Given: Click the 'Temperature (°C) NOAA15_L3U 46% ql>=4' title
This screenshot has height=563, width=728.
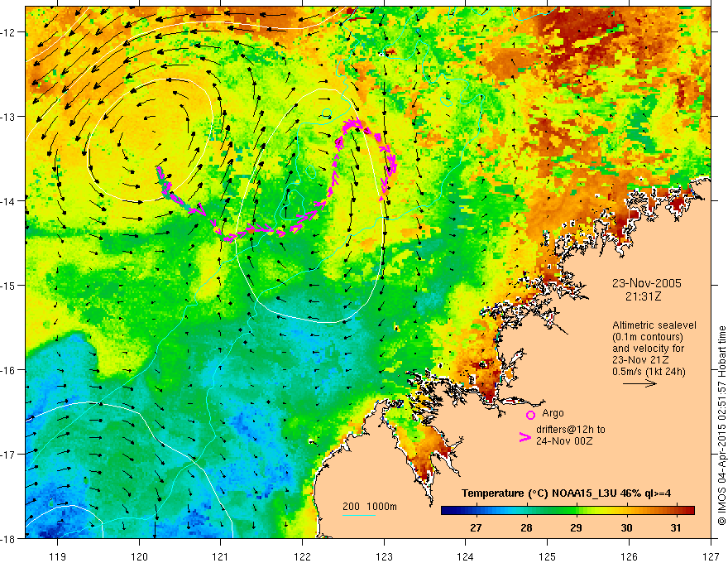Looking at the screenshot, I should click(x=567, y=493).
